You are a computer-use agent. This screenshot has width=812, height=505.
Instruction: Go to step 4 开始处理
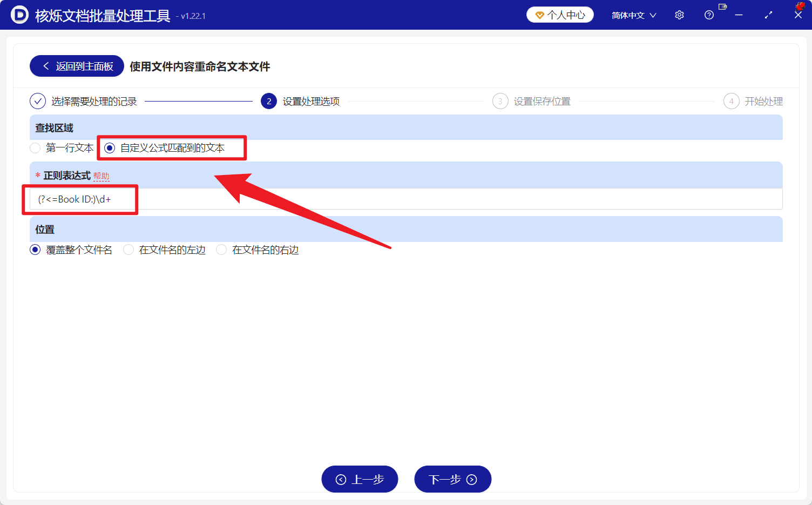pyautogui.click(x=753, y=101)
